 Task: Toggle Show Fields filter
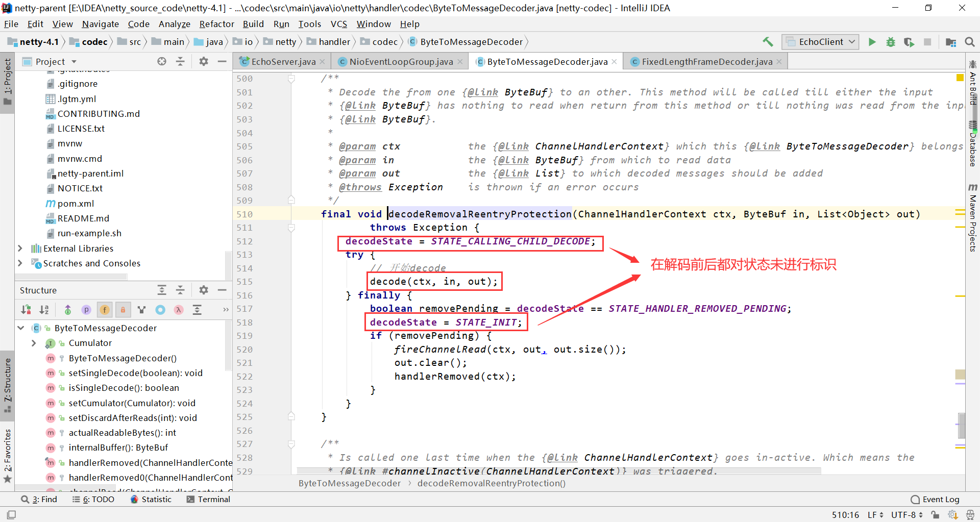(x=105, y=309)
